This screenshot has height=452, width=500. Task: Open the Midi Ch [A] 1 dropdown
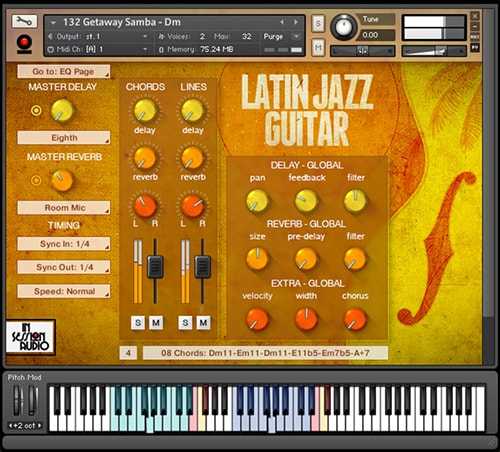99,49
